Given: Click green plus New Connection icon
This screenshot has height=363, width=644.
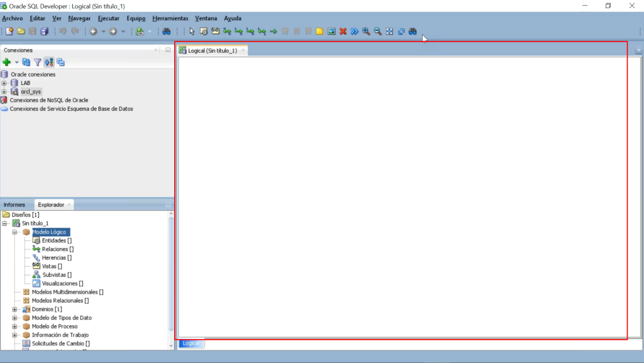Looking at the screenshot, I should 6,62.
